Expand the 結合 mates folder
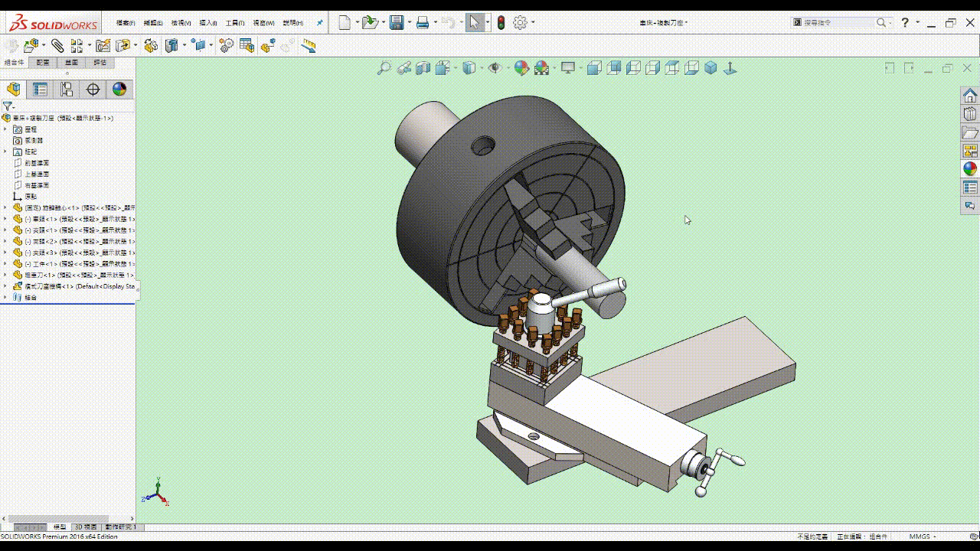The width and height of the screenshot is (980, 551). click(5, 297)
